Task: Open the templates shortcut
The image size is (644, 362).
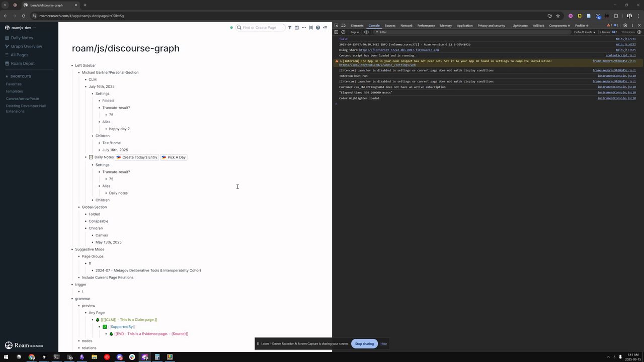Action: pos(14,92)
